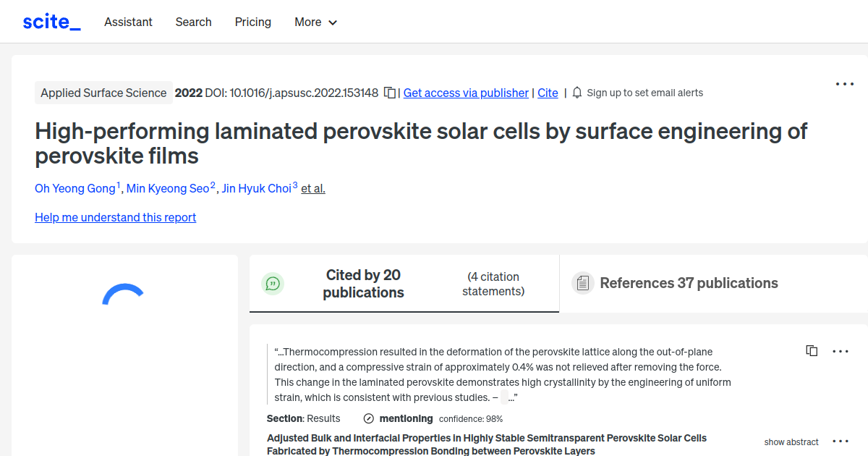Click the references document icon
This screenshot has height=456, width=868.
point(582,283)
